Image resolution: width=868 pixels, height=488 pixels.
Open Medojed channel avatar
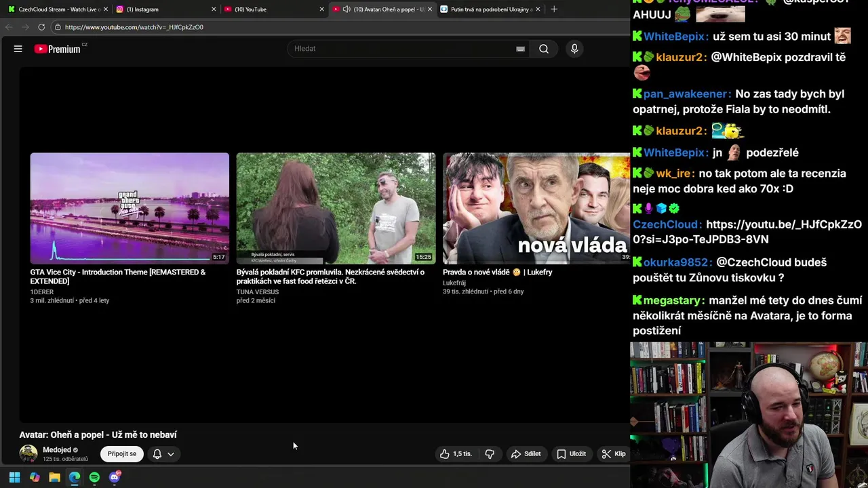pyautogui.click(x=28, y=454)
